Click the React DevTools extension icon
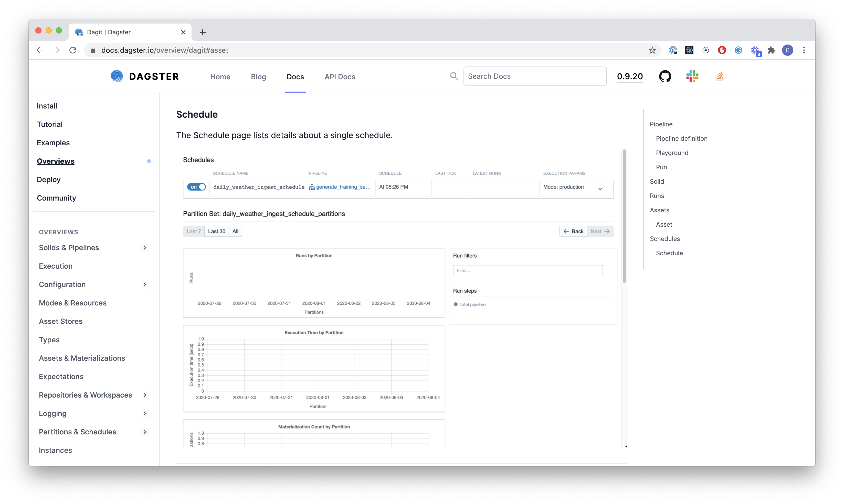 click(x=689, y=50)
